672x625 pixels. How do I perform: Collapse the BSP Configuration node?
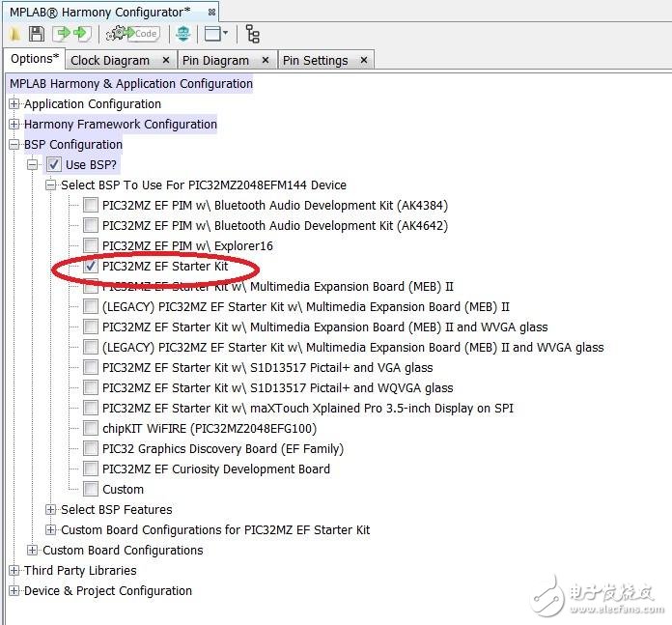(x=14, y=145)
